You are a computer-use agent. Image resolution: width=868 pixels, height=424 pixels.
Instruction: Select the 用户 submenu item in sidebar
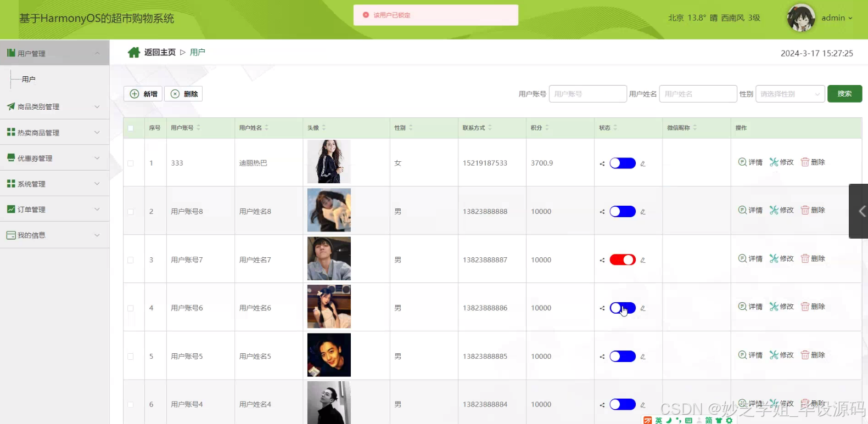pyautogui.click(x=29, y=79)
